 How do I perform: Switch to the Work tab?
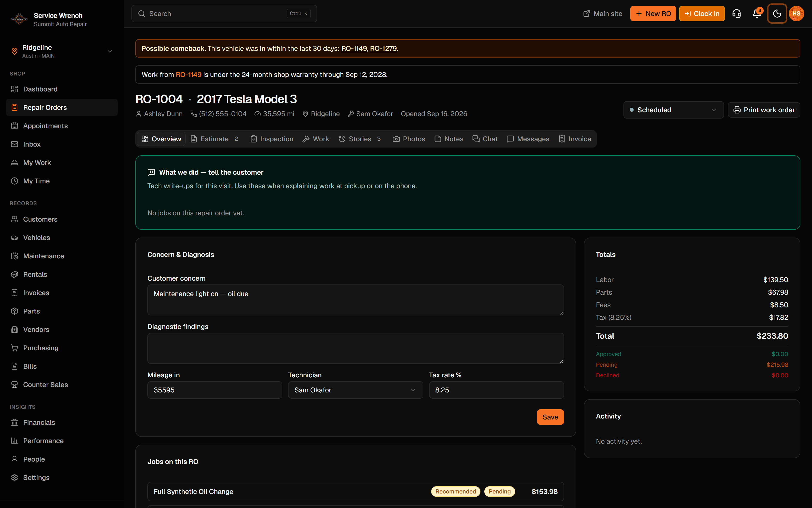316,139
